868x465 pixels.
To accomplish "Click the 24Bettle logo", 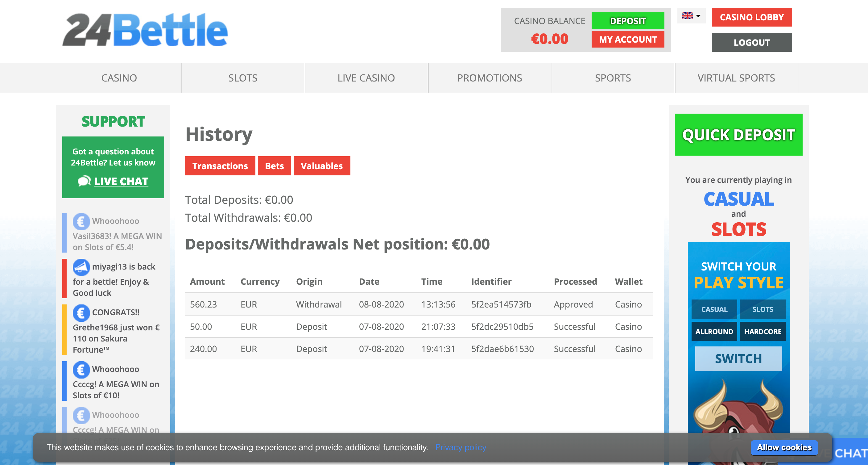I will pos(145,30).
